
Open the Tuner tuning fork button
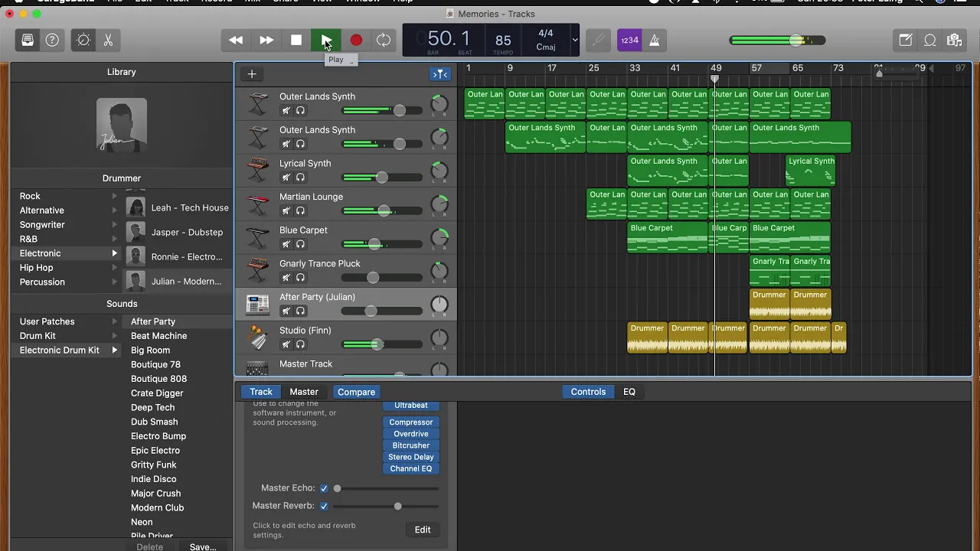pos(599,41)
